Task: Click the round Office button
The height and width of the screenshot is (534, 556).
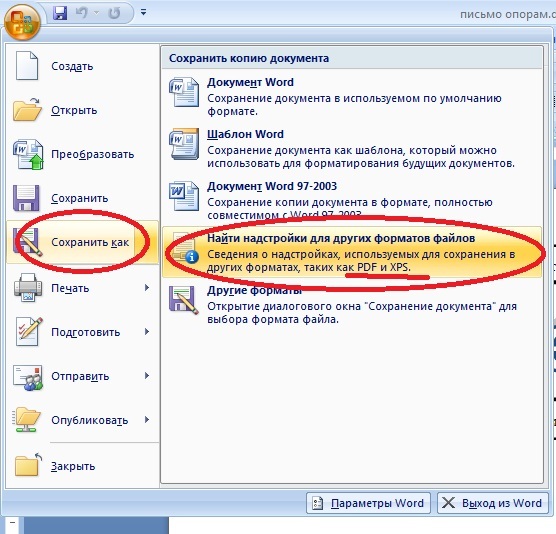Action: coord(22,22)
